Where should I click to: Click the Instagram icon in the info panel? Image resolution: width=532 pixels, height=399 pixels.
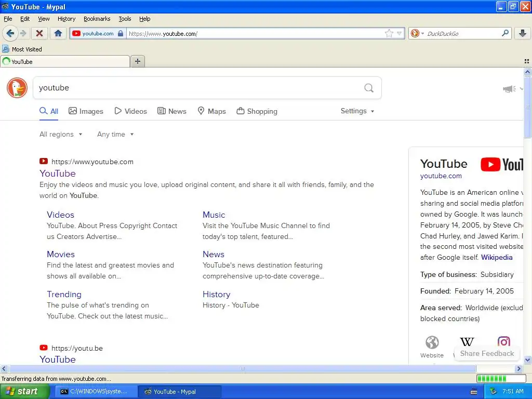503,341
